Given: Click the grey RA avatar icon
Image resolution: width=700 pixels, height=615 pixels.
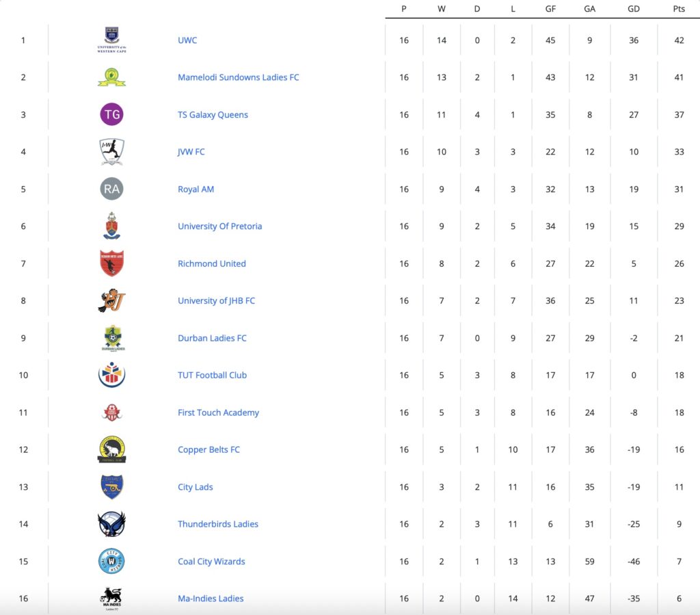Looking at the screenshot, I should click(x=111, y=189).
